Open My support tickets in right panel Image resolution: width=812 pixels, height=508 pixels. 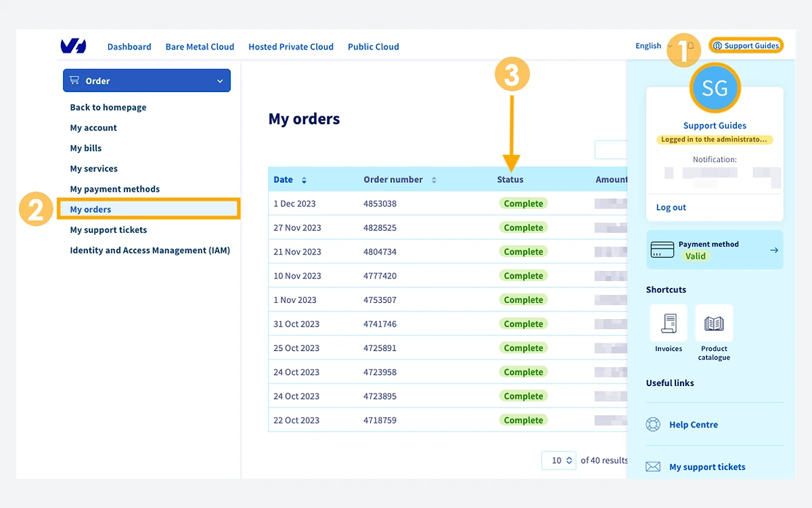pos(707,467)
